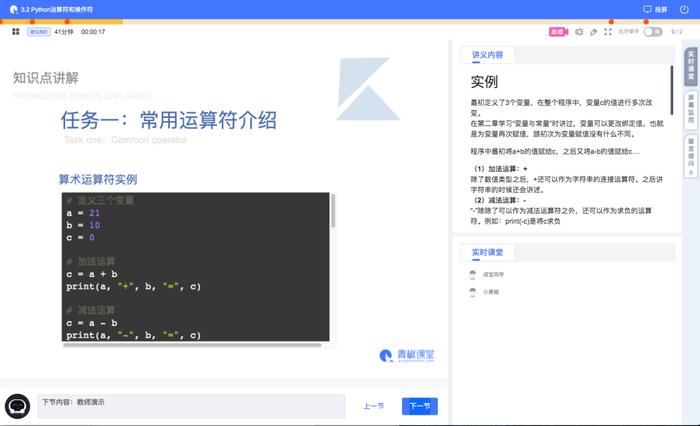The image size is (700, 426).
Task: Open the 实时课堂 vertical side tab
Action: (691, 66)
